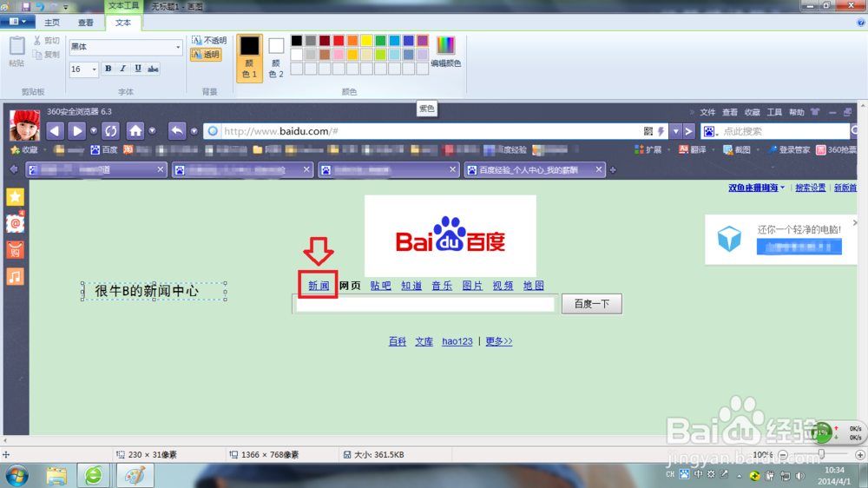Click the Windows Start button
The height and width of the screenshot is (488, 868).
(16, 476)
